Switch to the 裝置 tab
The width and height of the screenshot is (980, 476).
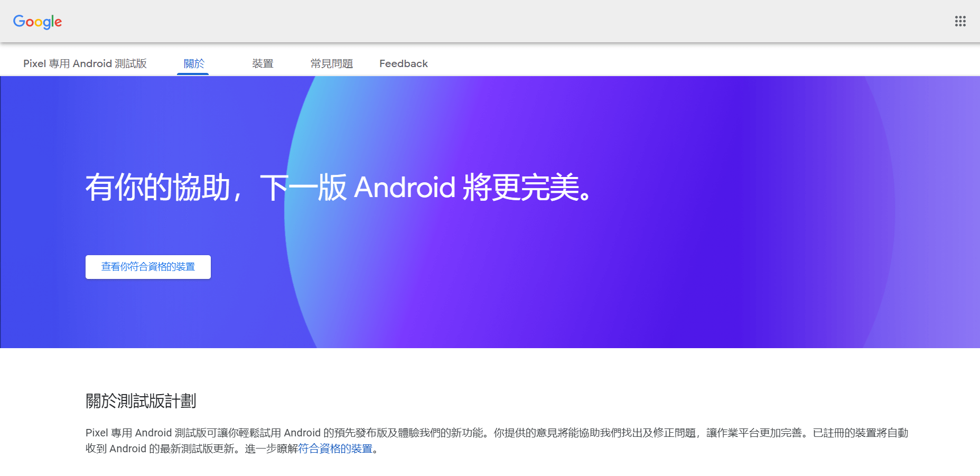(263, 63)
